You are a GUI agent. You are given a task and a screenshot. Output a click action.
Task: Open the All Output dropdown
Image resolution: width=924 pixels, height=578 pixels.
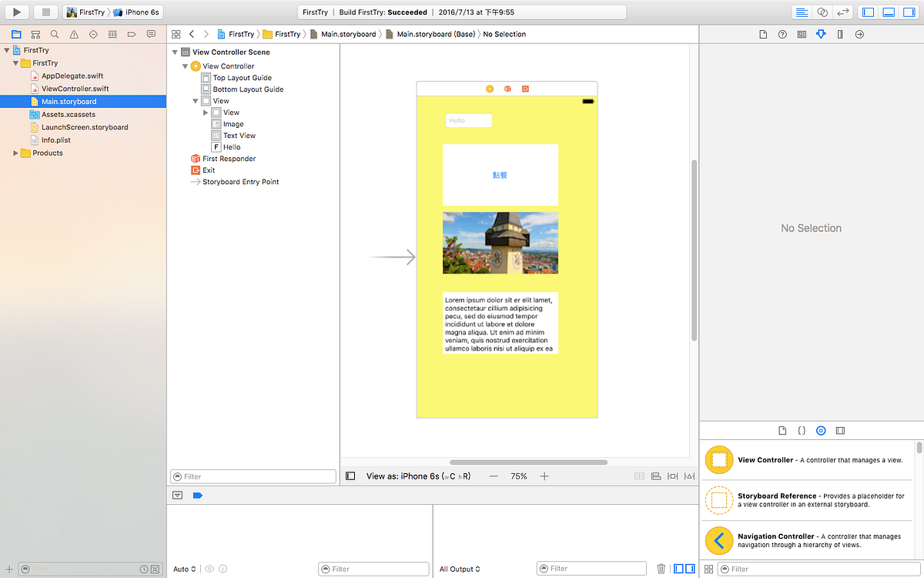[x=460, y=569]
